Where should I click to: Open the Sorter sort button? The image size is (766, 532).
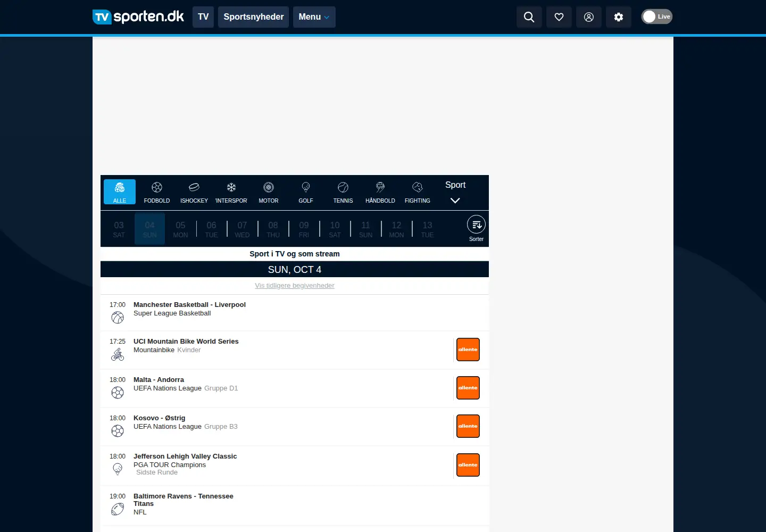(x=476, y=229)
